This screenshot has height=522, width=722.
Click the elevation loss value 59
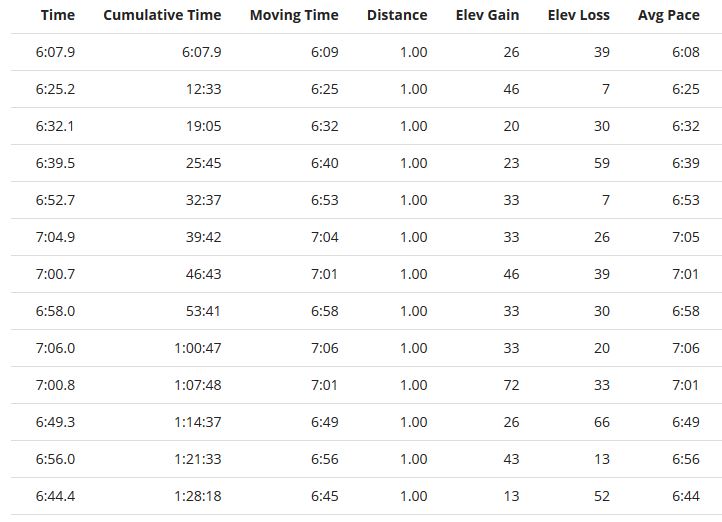point(601,163)
